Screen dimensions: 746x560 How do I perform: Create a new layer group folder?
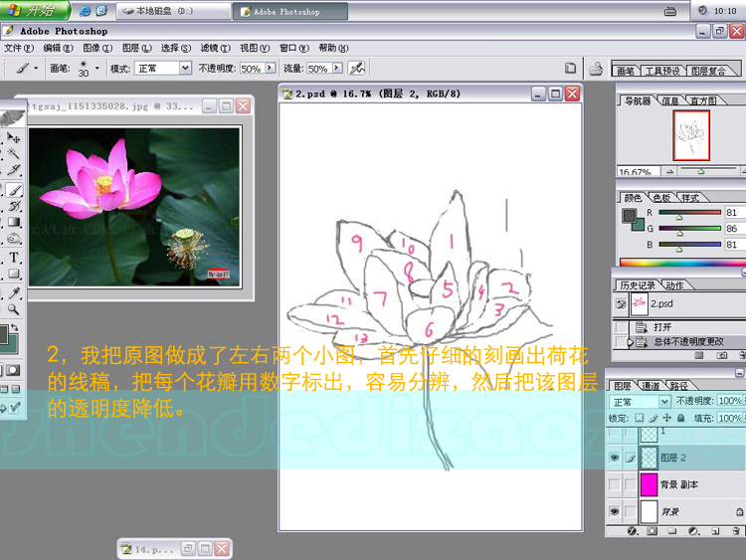click(671, 531)
